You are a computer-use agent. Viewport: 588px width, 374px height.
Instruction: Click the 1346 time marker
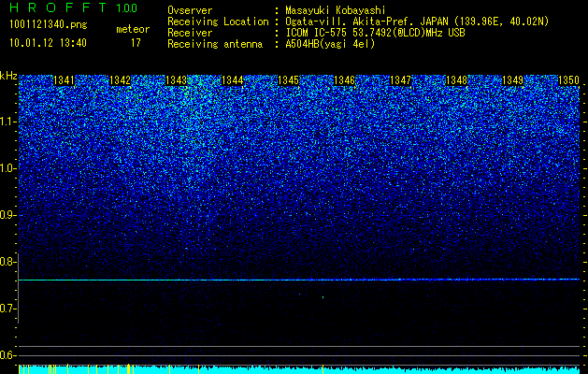[x=345, y=80]
